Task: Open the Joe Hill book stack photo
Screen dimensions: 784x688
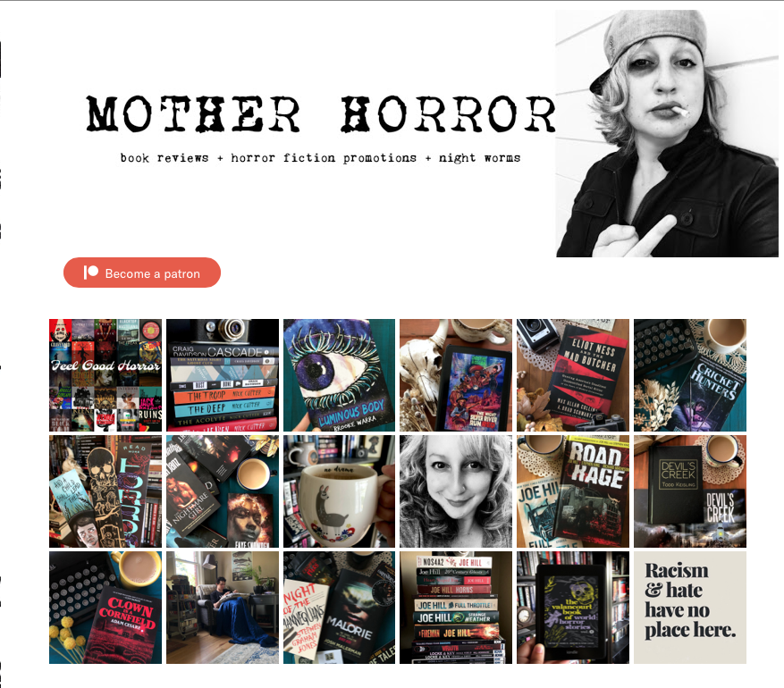Action: [x=456, y=608]
